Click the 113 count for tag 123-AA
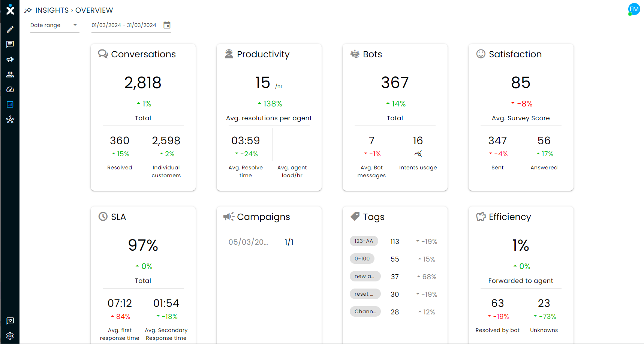The image size is (644, 344). 395,242
